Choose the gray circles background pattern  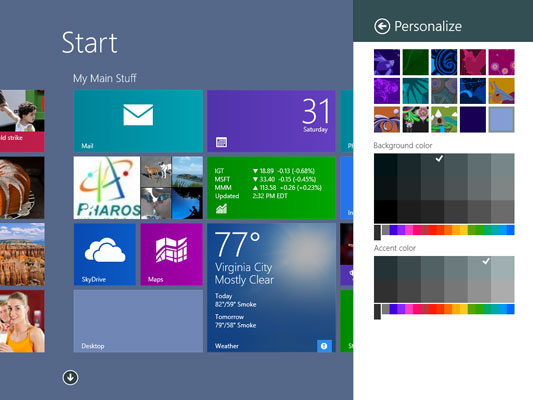[x=444, y=91]
